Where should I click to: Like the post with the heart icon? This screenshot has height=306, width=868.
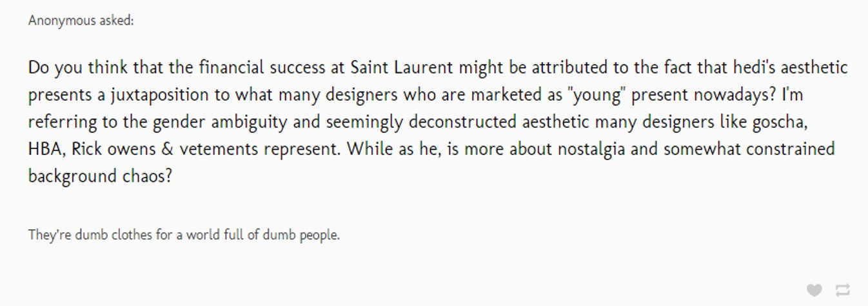pyautogui.click(x=814, y=290)
